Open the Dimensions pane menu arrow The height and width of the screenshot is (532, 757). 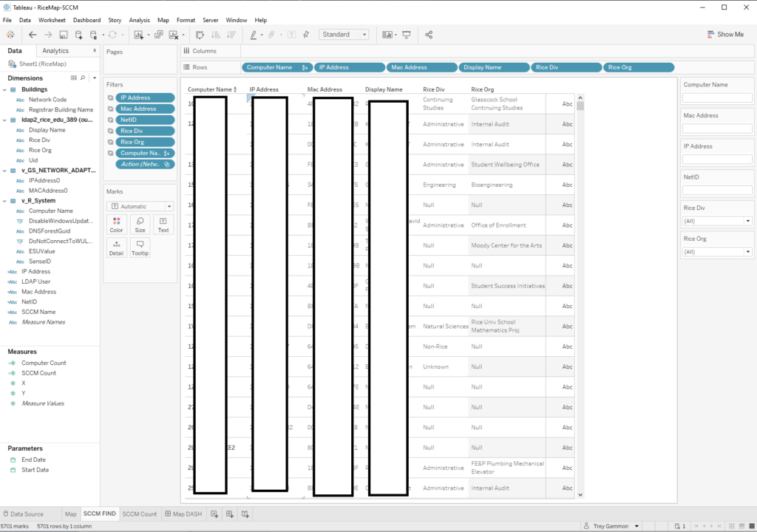pyautogui.click(x=95, y=78)
